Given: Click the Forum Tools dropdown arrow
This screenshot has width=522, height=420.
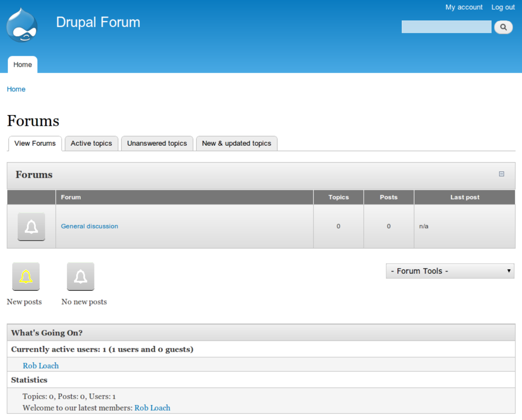Looking at the screenshot, I should 508,271.
